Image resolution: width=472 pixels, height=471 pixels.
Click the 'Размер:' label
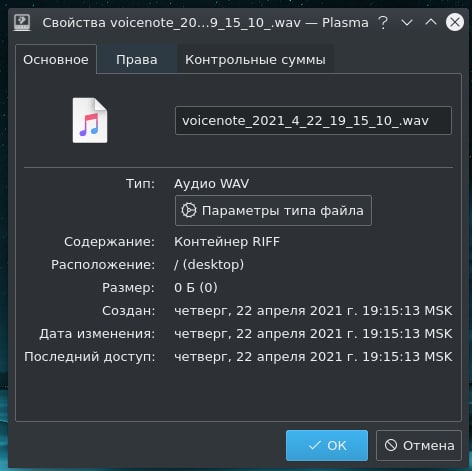click(x=128, y=288)
